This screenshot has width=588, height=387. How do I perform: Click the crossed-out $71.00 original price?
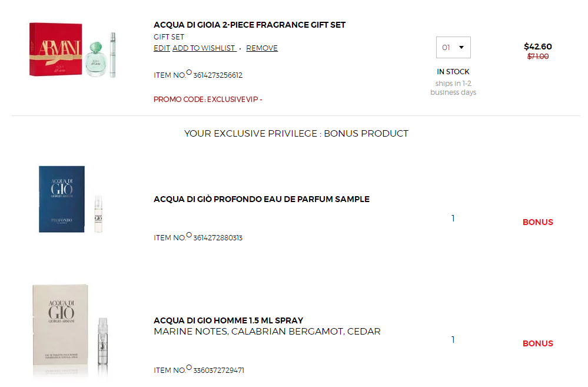click(538, 57)
